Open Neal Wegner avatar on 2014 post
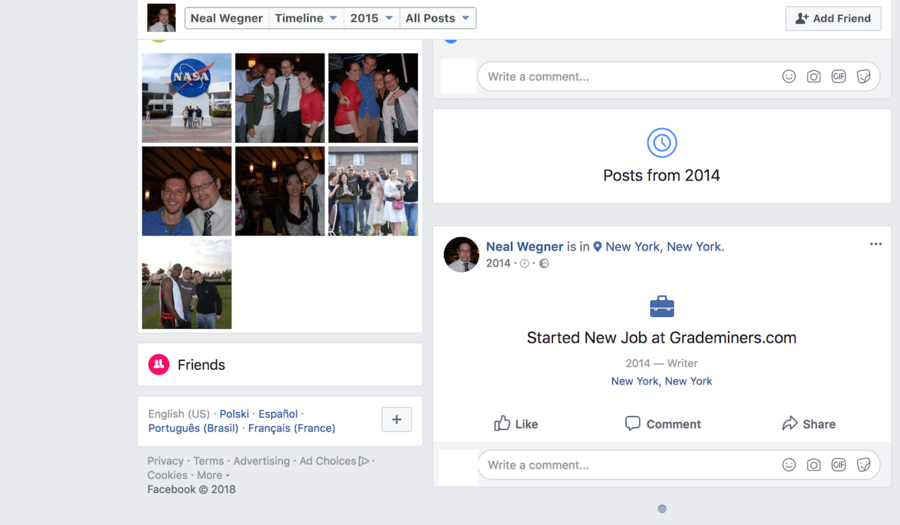Image resolution: width=900 pixels, height=525 pixels. click(461, 254)
